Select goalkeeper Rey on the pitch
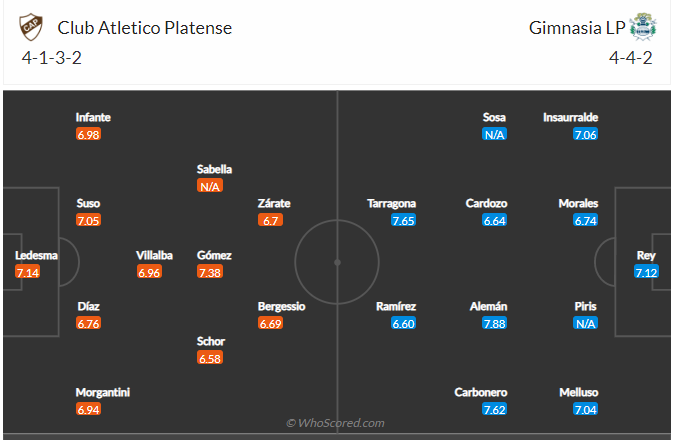 (x=646, y=255)
